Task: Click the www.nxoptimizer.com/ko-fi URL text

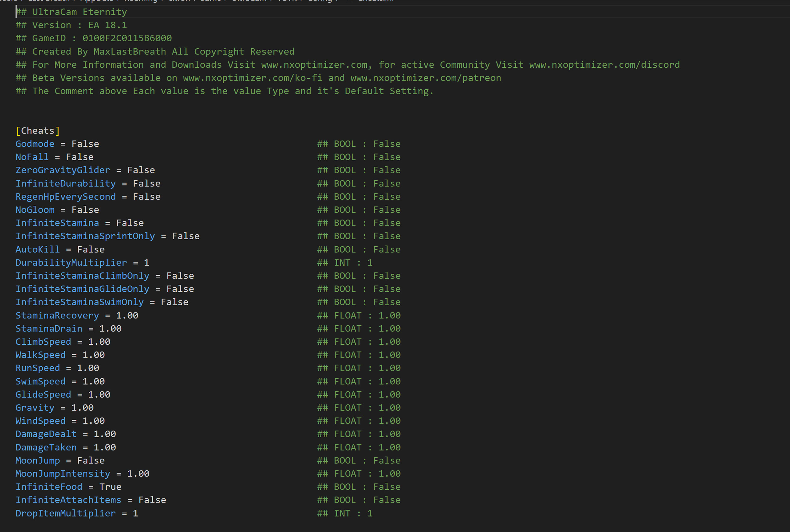Action: [x=253, y=78]
